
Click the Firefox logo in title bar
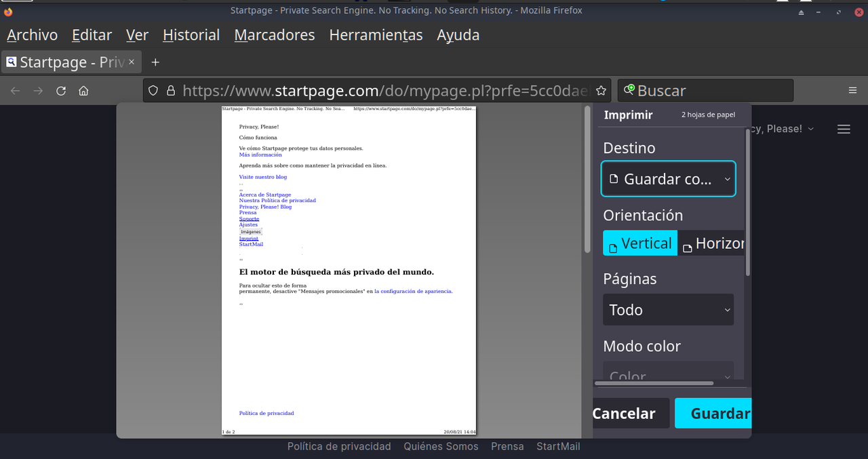(x=8, y=11)
